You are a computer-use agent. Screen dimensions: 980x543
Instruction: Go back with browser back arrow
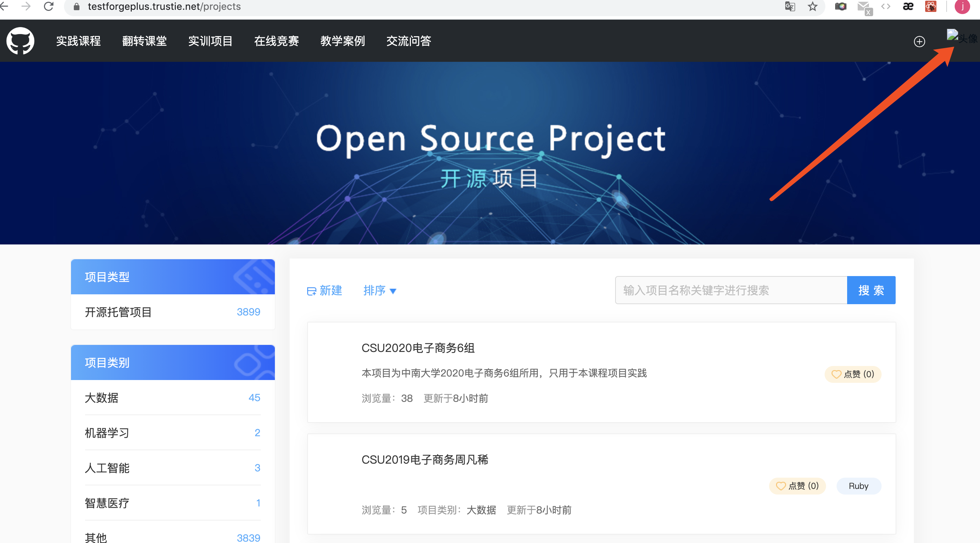[4, 6]
